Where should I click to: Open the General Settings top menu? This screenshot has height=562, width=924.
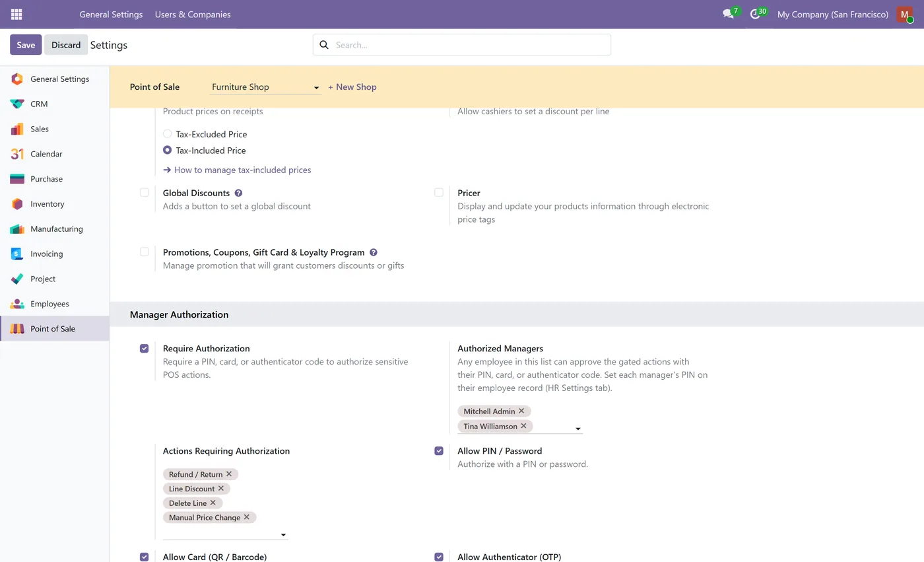[x=111, y=14]
